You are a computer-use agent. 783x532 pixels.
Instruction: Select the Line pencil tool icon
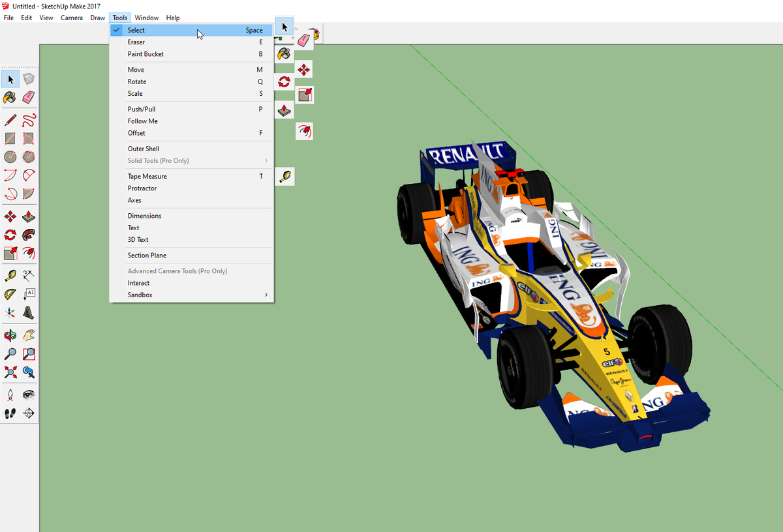(10, 120)
